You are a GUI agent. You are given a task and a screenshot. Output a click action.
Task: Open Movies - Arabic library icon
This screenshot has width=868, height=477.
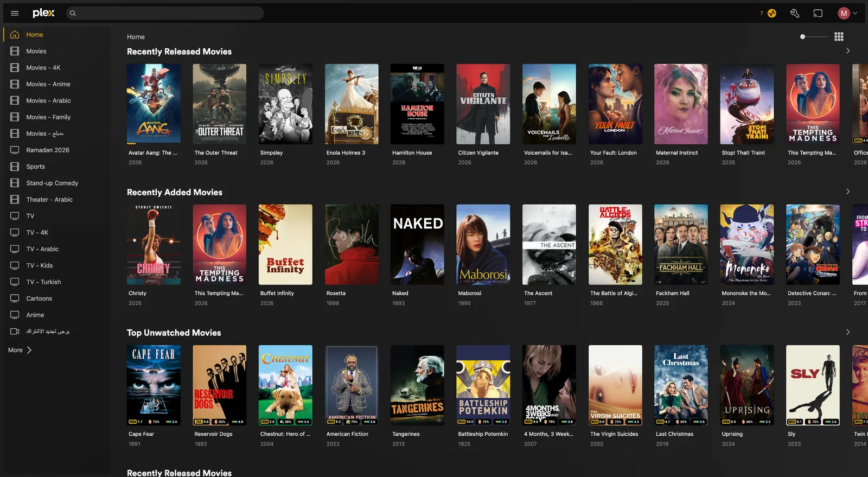pos(15,100)
